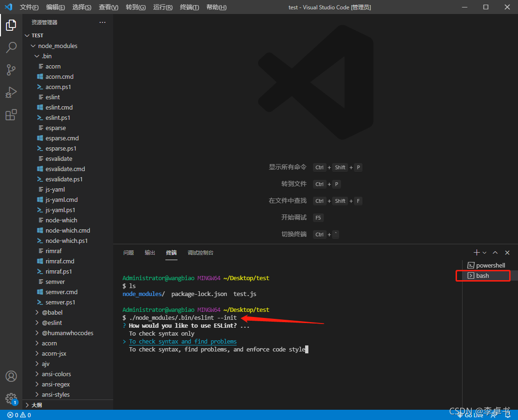
Task: Open Run and Debug view
Action: coord(11,92)
